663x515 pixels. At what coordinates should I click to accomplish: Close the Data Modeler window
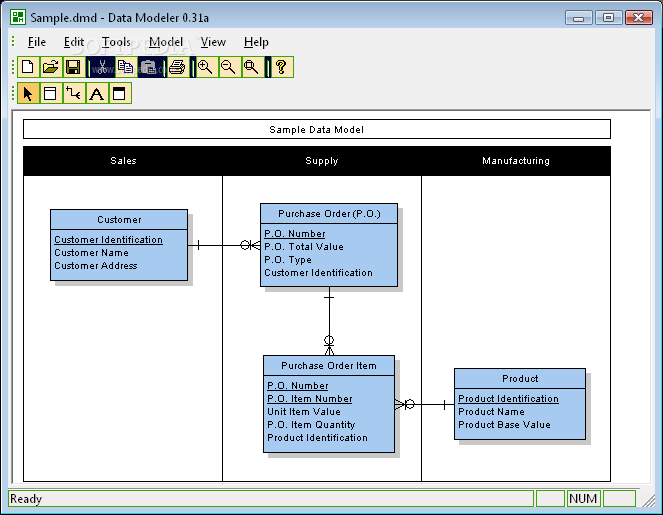coord(638,18)
